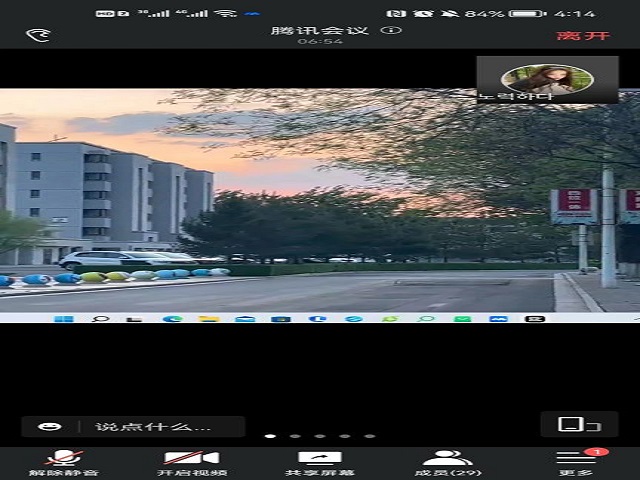640x480 pixels.
Task: Jump to the last page indicator dot
Action: (x=369, y=436)
